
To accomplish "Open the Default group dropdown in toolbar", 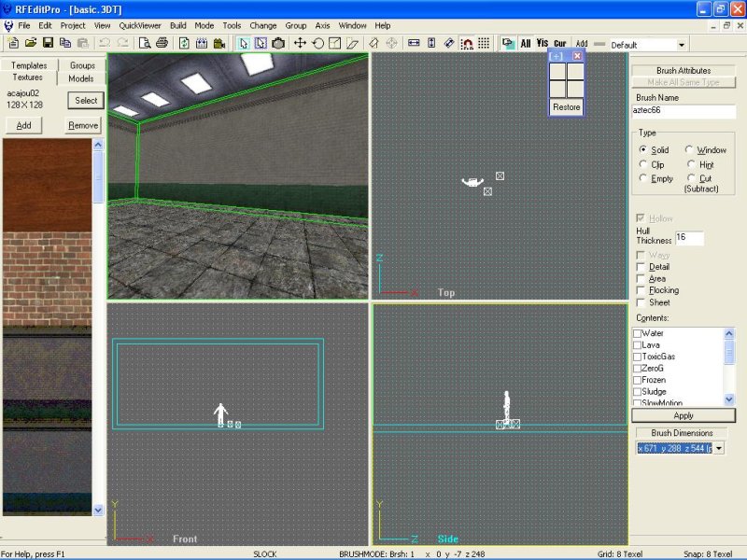I will pos(681,45).
